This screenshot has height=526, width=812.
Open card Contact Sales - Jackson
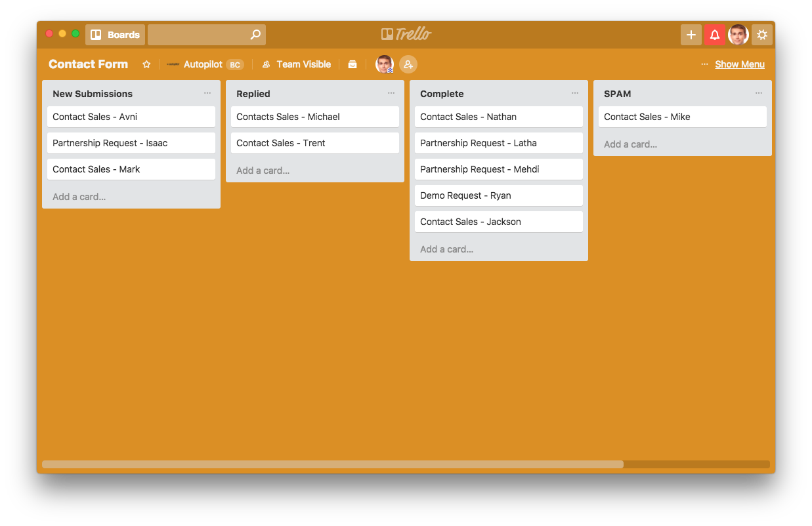499,222
